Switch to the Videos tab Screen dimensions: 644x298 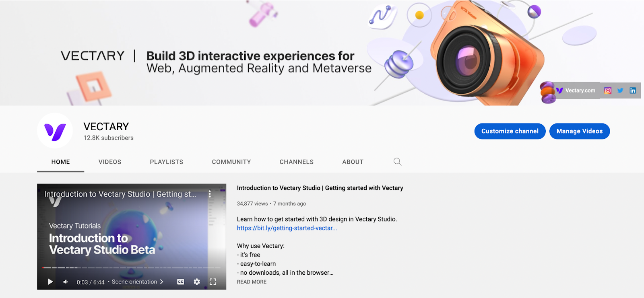tap(110, 162)
